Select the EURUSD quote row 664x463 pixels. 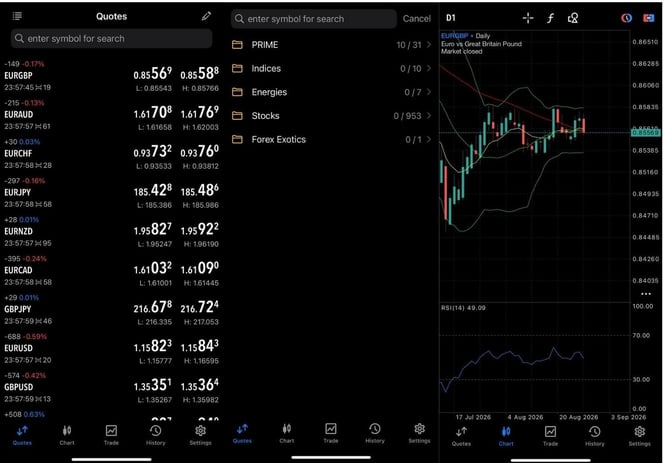[111, 349]
